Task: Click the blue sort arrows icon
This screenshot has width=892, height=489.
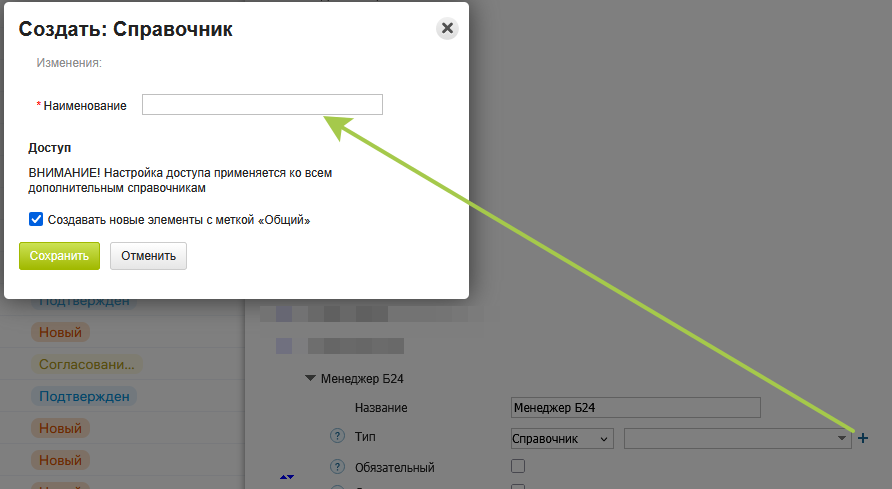Action: click(287, 478)
